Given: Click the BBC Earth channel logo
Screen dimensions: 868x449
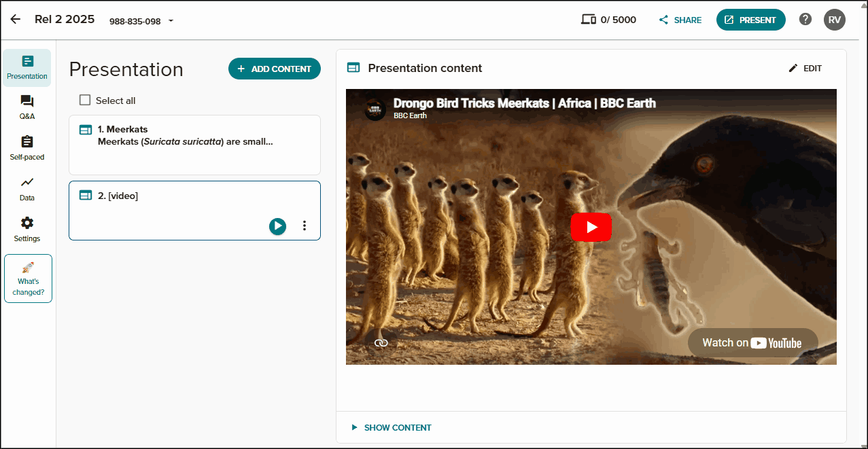Looking at the screenshot, I should (x=375, y=109).
